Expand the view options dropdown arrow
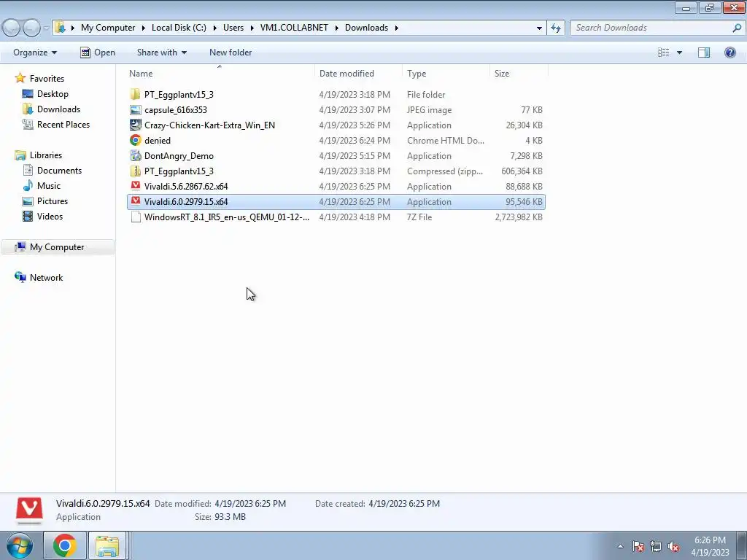The image size is (747, 560). 679,52
